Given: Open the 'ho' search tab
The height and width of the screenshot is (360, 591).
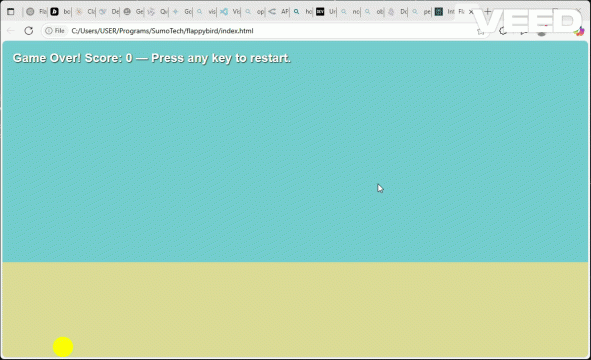Looking at the screenshot, I should coord(303,12).
